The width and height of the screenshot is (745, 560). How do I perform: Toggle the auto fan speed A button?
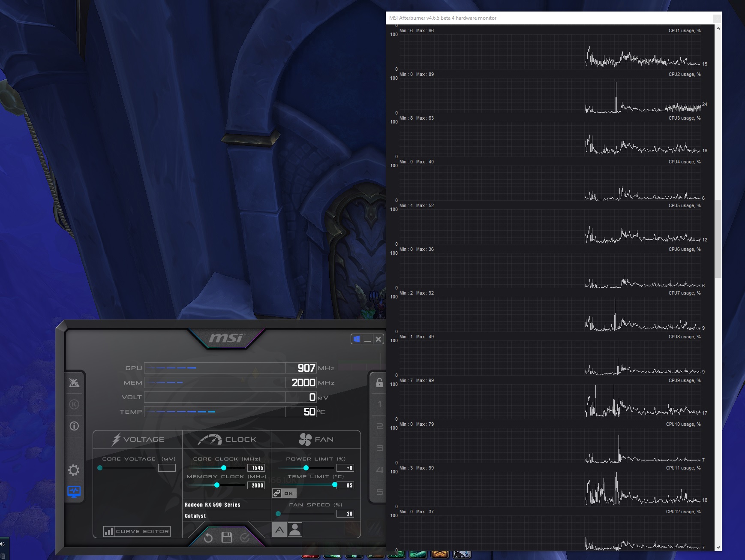point(279,530)
